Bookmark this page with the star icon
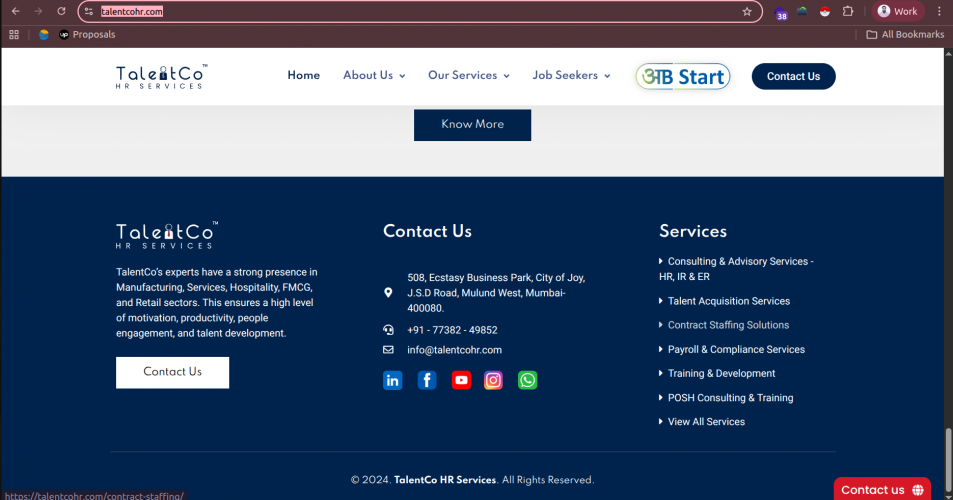953x500 pixels. click(x=747, y=12)
